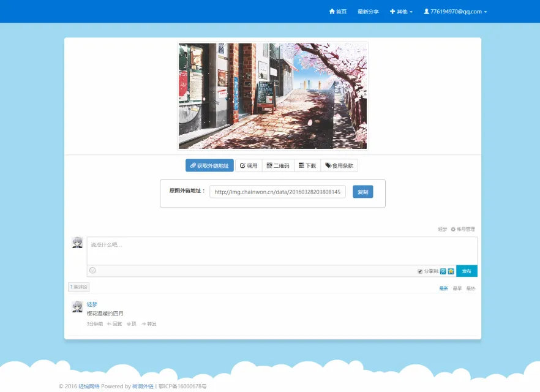Expand the 776194970@qq.com account dropdown
The width and height of the screenshot is (540, 392).
click(x=455, y=12)
